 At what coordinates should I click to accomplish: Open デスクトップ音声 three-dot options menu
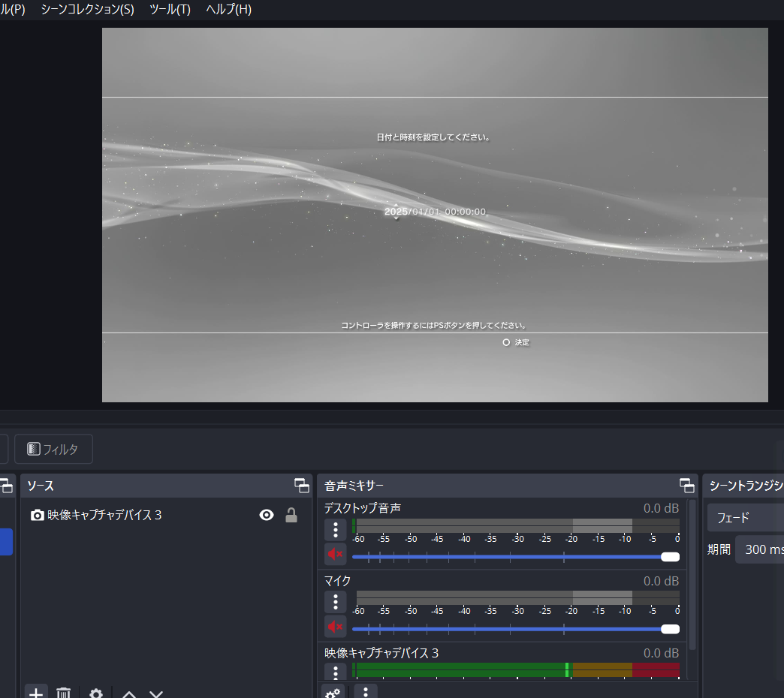[335, 529]
